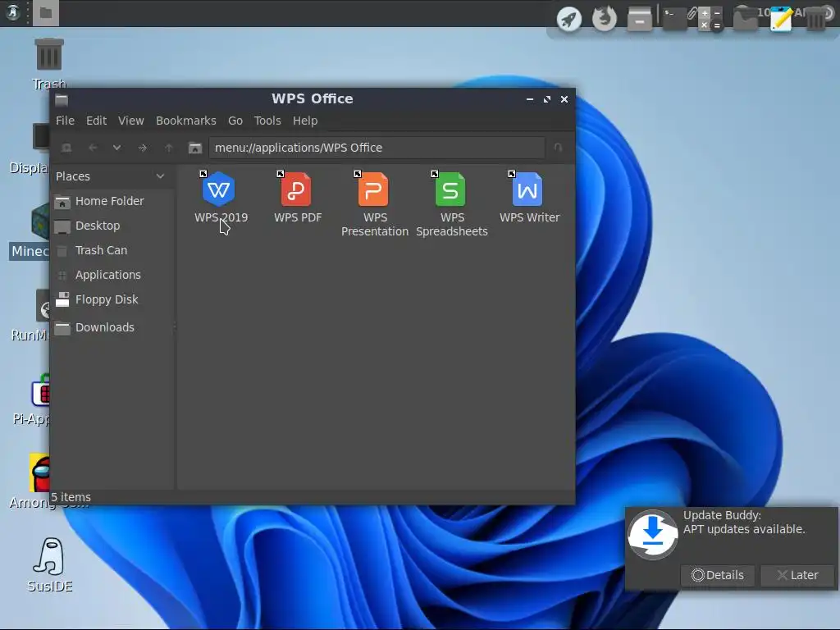Click the Update Buddy download icon
The width and height of the screenshot is (840, 630).
pos(652,534)
